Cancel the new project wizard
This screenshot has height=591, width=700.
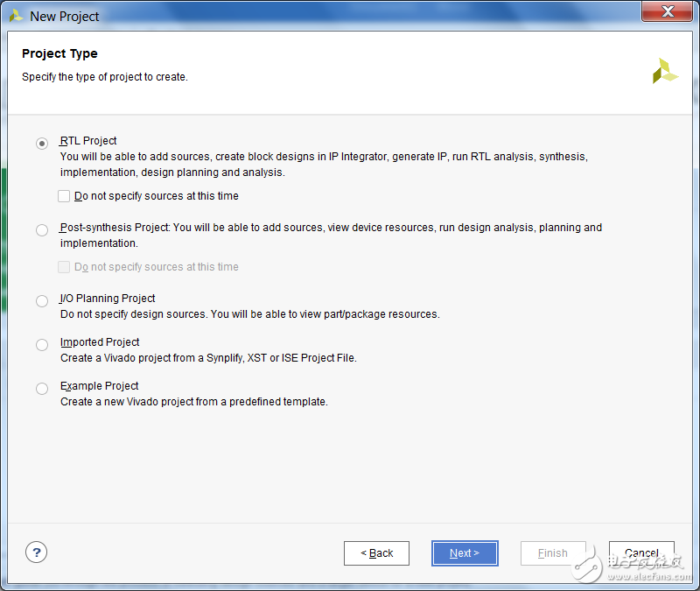tap(641, 553)
